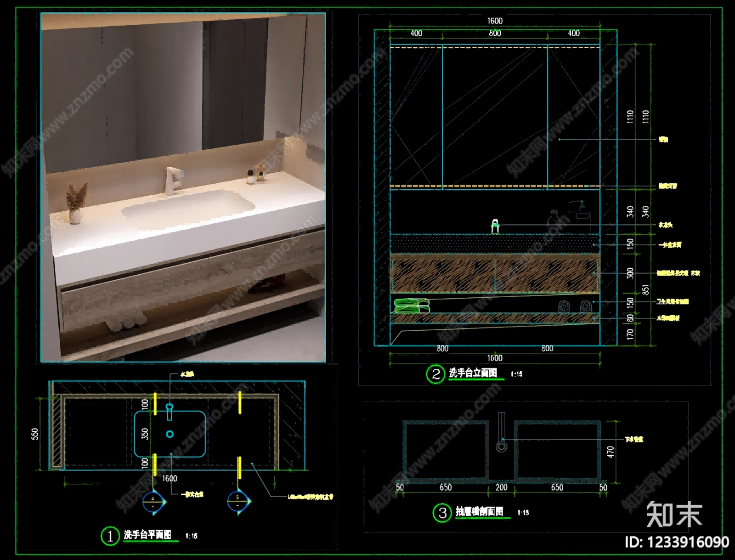Open the vanity rendering photo

click(x=183, y=187)
